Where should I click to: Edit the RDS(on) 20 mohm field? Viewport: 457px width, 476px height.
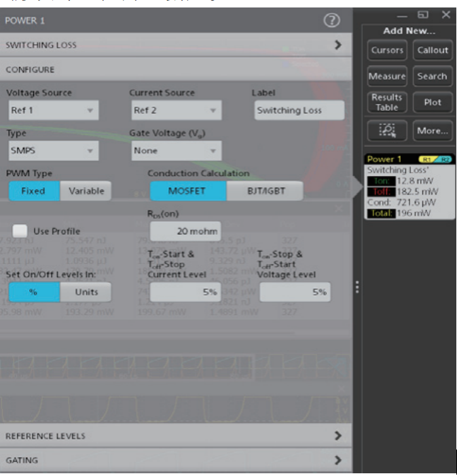tap(185, 232)
